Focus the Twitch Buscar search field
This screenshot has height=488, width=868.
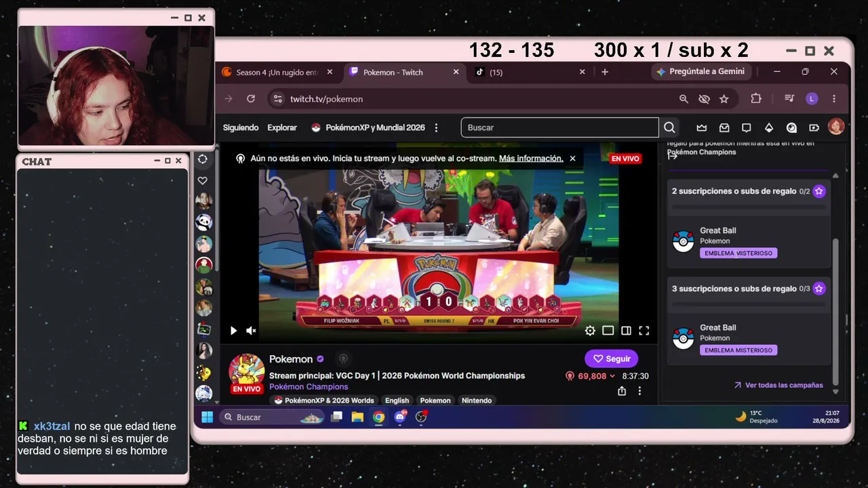559,127
